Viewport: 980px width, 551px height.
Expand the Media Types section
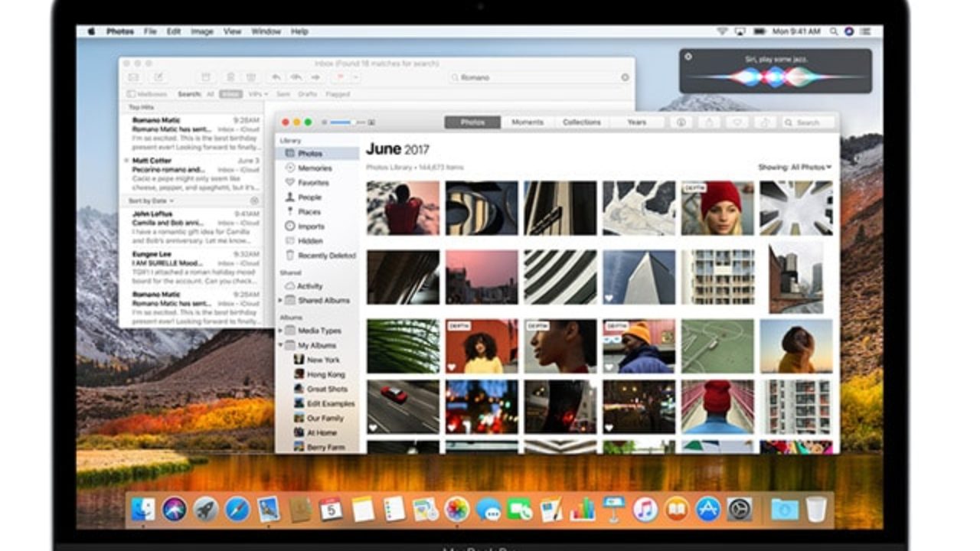(x=280, y=331)
